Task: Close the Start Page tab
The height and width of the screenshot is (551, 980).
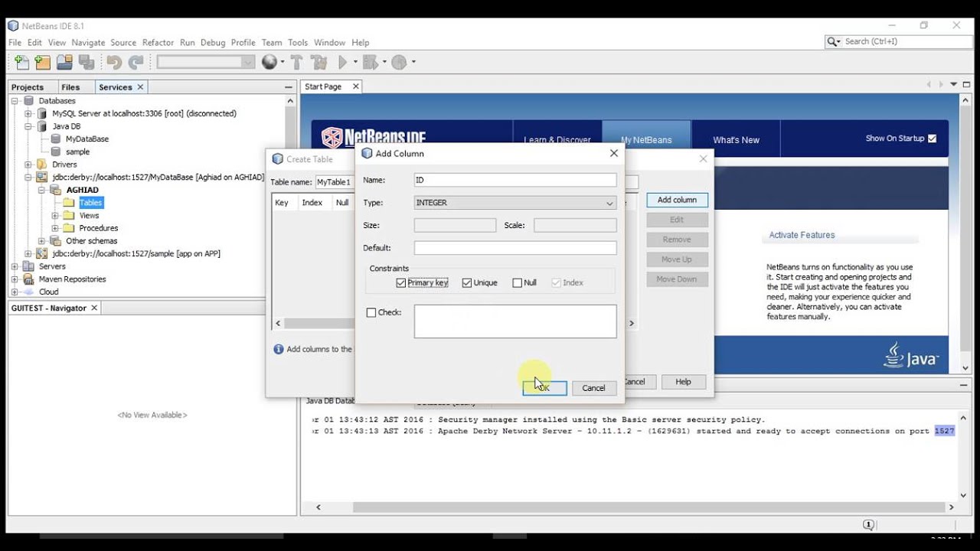Action: [355, 86]
